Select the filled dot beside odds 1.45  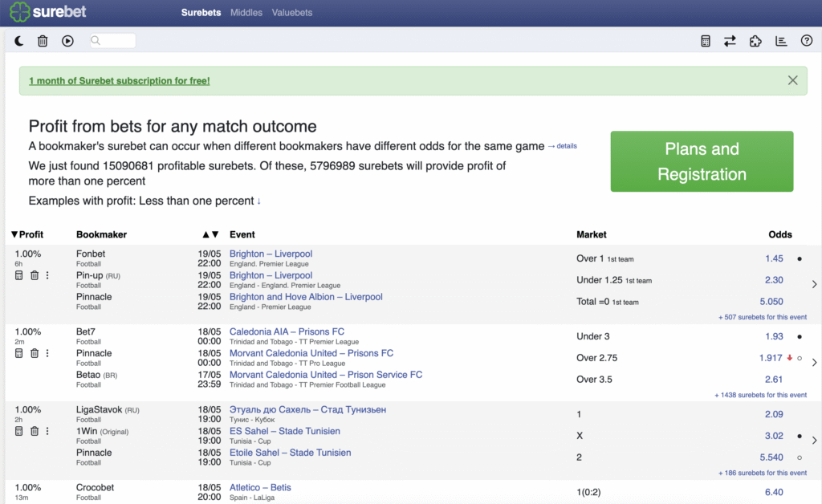[800, 258]
